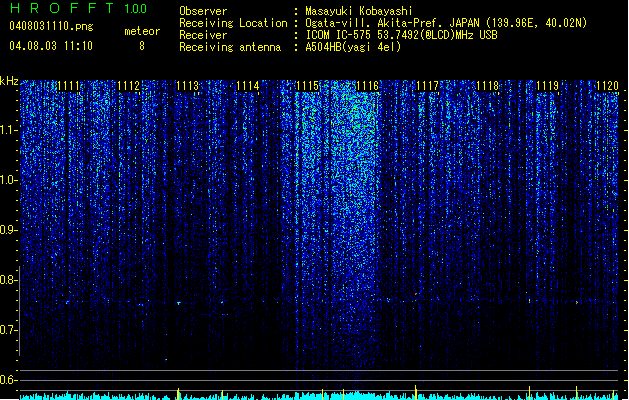This screenshot has width=629, height=400.
Task: Click location text Ogata-vill. Akita-Pref. JAPAN
Action: tap(392, 23)
